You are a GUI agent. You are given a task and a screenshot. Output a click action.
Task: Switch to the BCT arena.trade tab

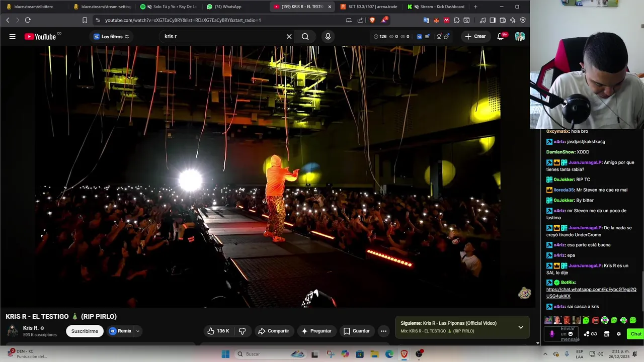[369, 7]
